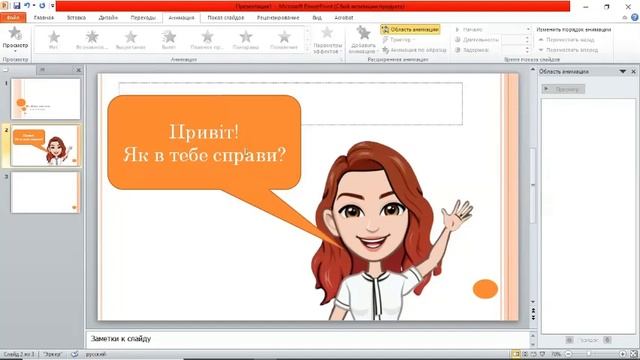The width and height of the screenshot is (640, 360).
Task: Switch to the Вид ribbon tab
Action: (x=317, y=18)
